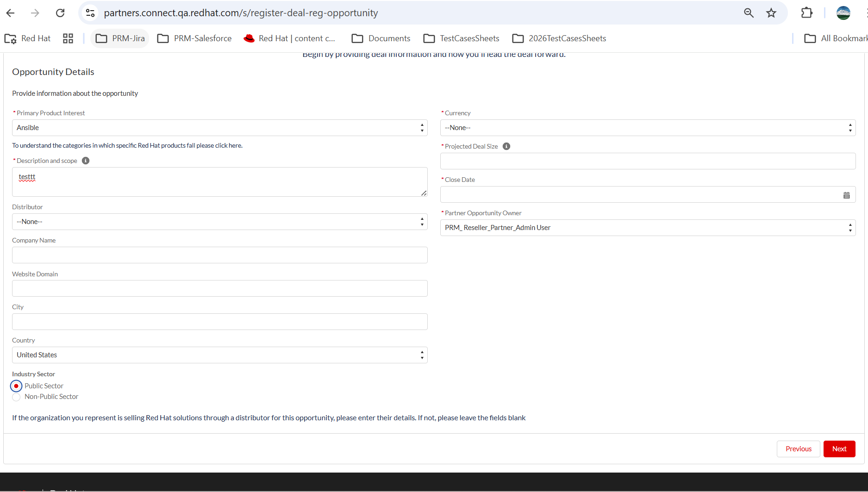Click into the City field
The width and height of the screenshot is (868, 492).
tap(219, 322)
